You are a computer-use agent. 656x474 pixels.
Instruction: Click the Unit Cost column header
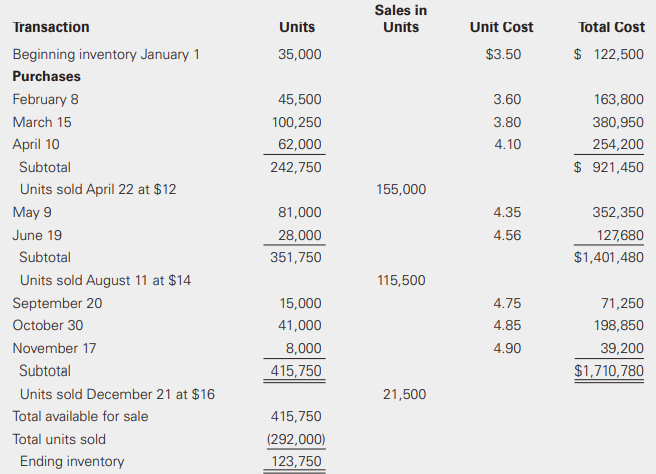[x=501, y=27]
